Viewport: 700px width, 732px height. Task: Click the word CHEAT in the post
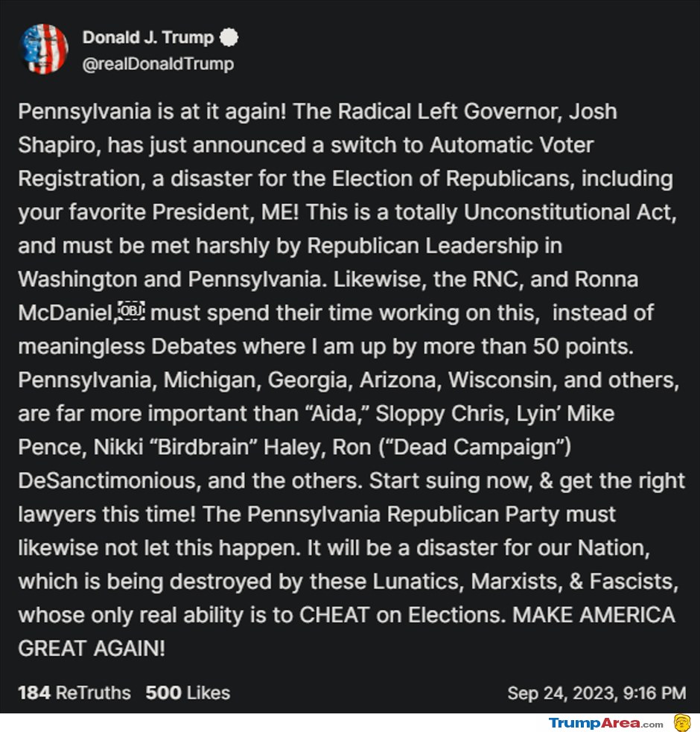click(335, 615)
